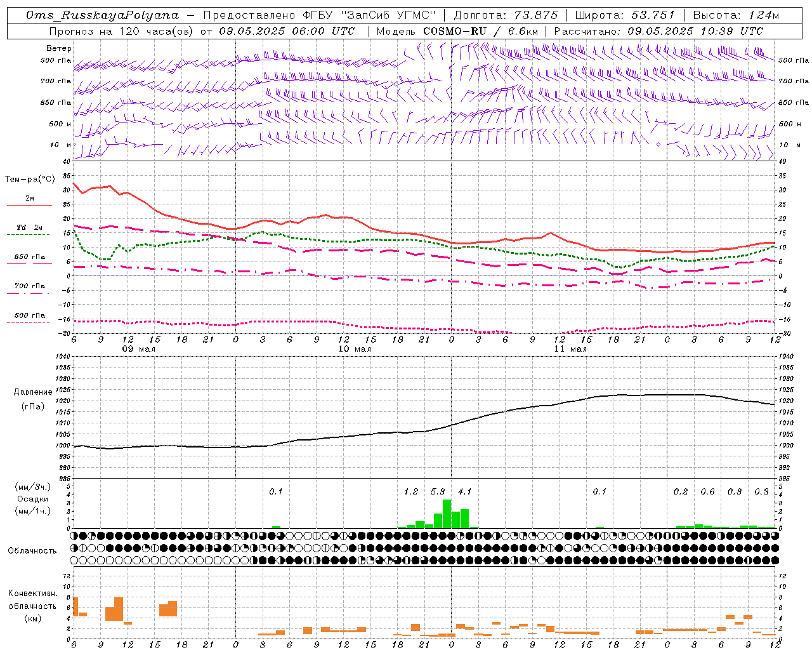Select the "Конвективн." convective cloud label
The width and height of the screenshot is (812, 650).
(33, 594)
